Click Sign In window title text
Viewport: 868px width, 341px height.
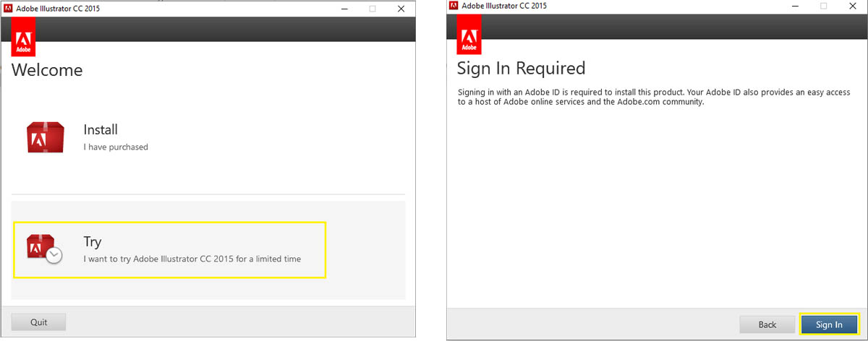tap(505, 6)
